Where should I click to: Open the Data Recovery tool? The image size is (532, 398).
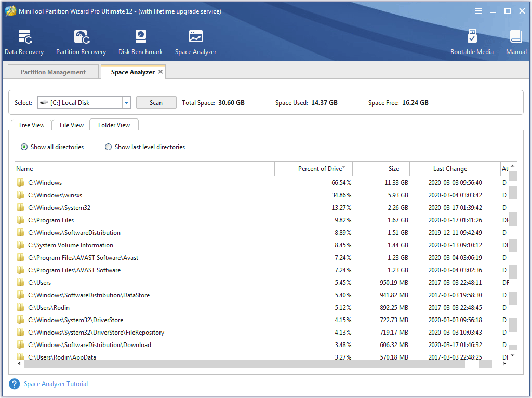coord(24,42)
